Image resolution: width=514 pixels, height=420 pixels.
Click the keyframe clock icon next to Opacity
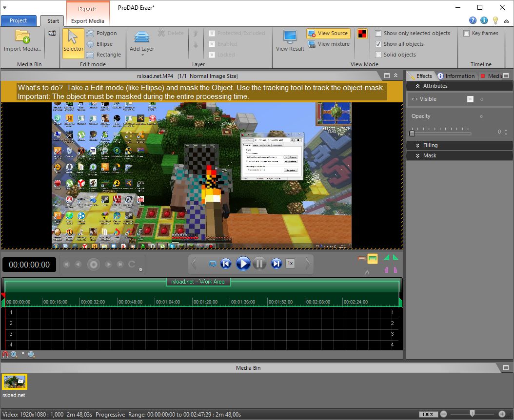(x=481, y=116)
